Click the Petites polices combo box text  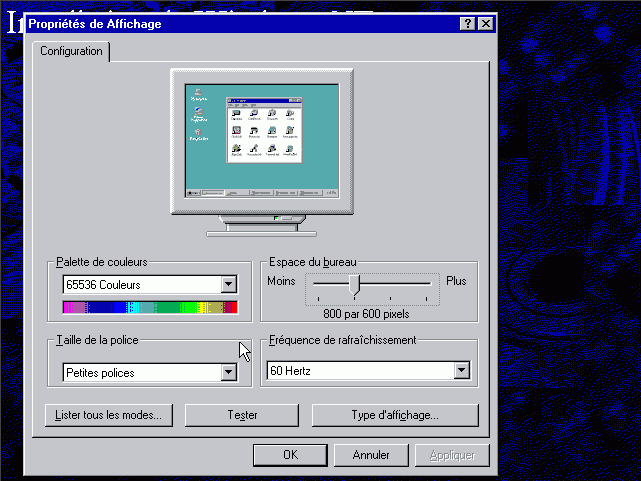coord(140,373)
